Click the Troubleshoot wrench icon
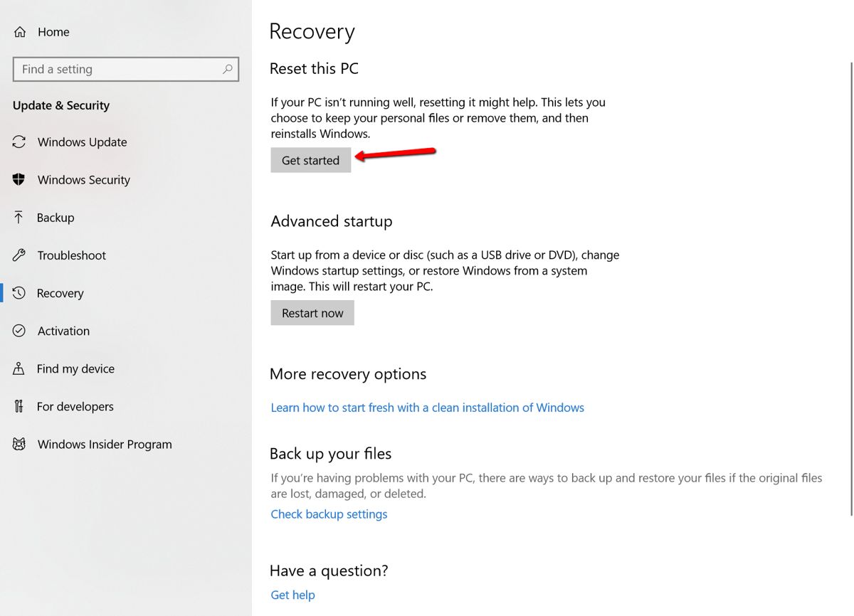The height and width of the screenshot is (616, 854). [19, 255]
